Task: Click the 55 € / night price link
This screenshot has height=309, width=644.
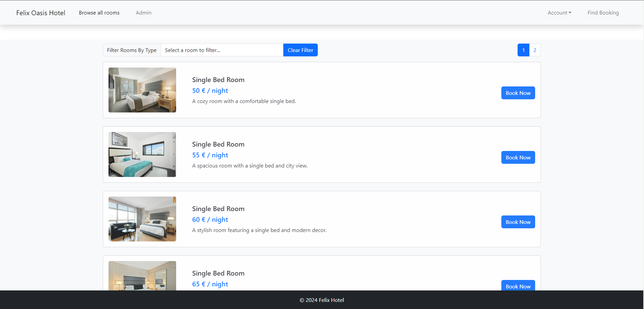Action: 210,155
